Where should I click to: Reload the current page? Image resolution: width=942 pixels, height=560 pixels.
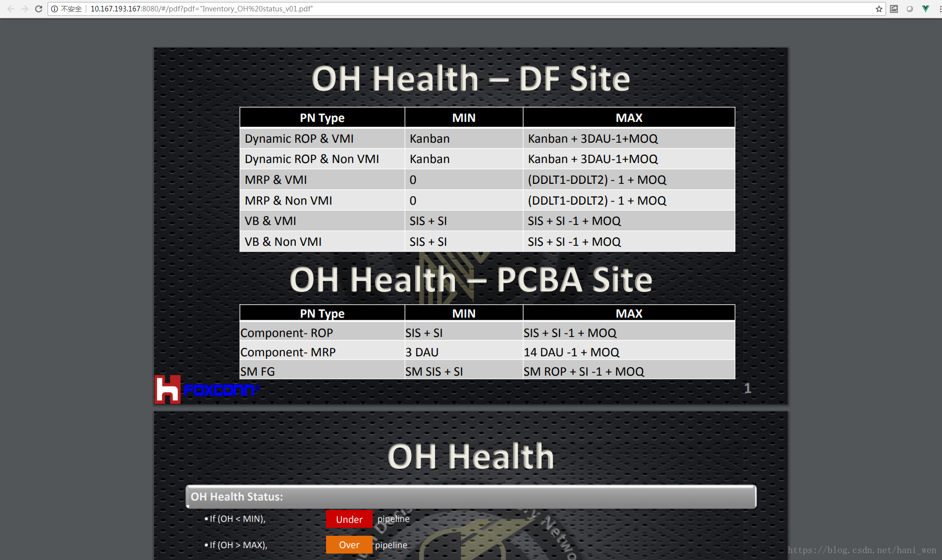tap(39, 9)
